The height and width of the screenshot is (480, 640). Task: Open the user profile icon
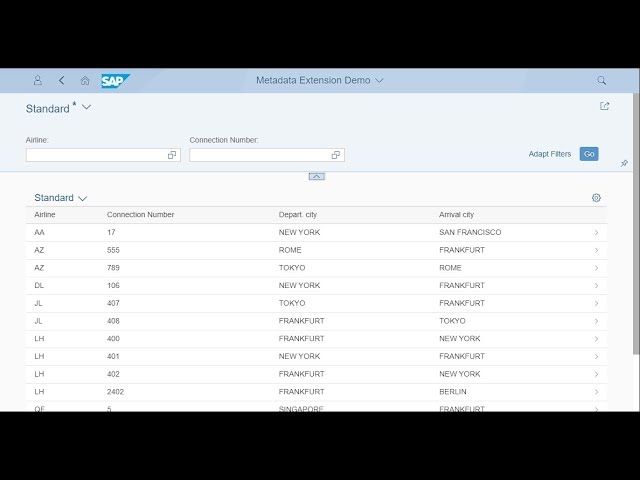(x=38, y=80)
